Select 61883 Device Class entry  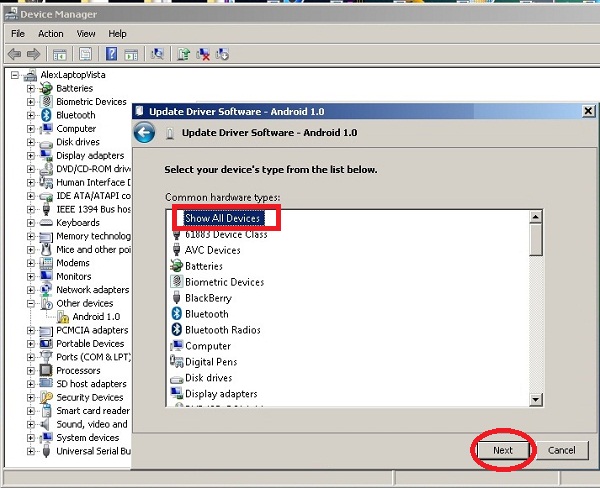coord(226,234)
